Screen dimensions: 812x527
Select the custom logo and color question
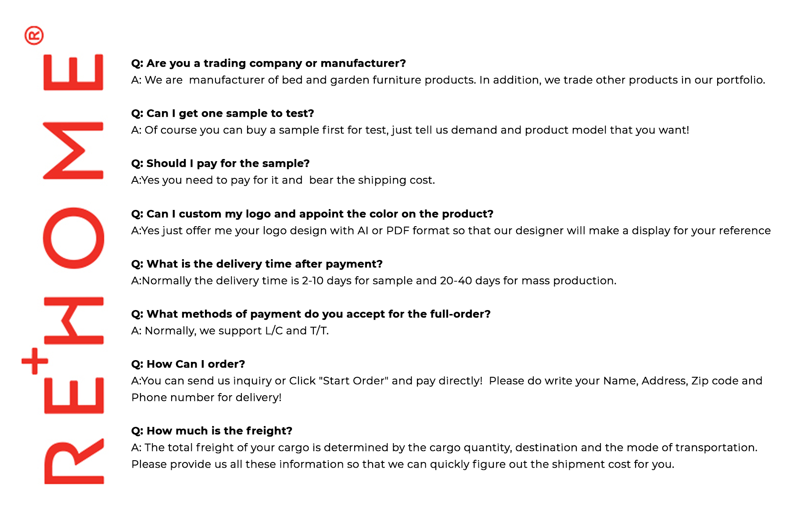point(312,214)
